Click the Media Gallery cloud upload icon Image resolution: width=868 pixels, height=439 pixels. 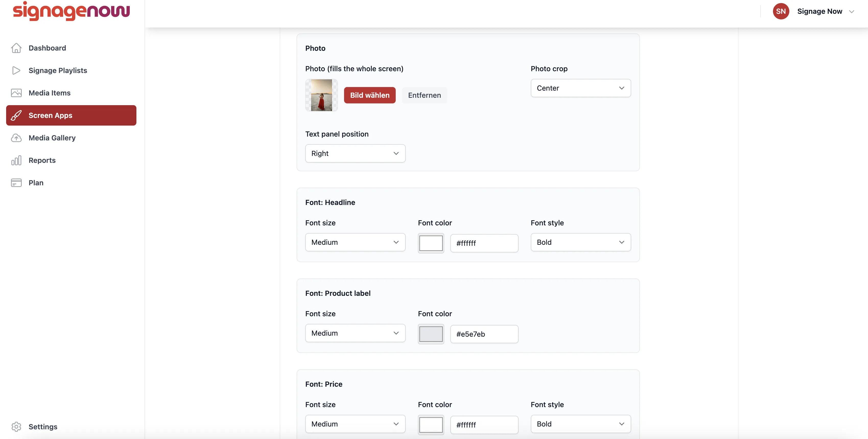point(16,138)
